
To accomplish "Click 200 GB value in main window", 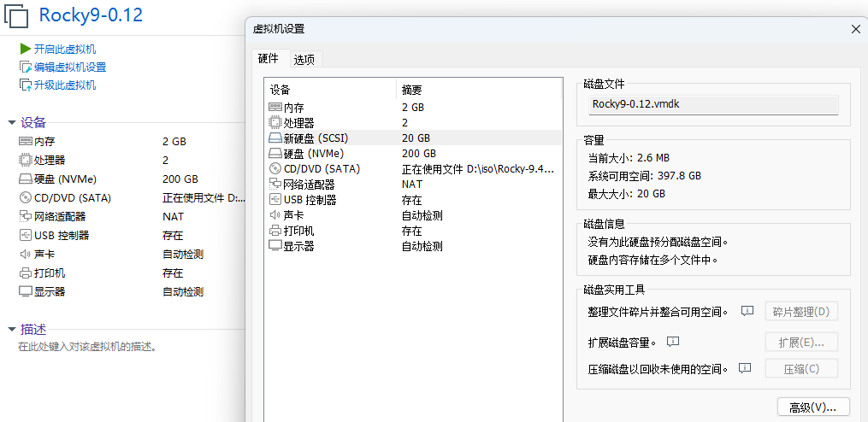I will pyautogui.click(x=180, y=179).
